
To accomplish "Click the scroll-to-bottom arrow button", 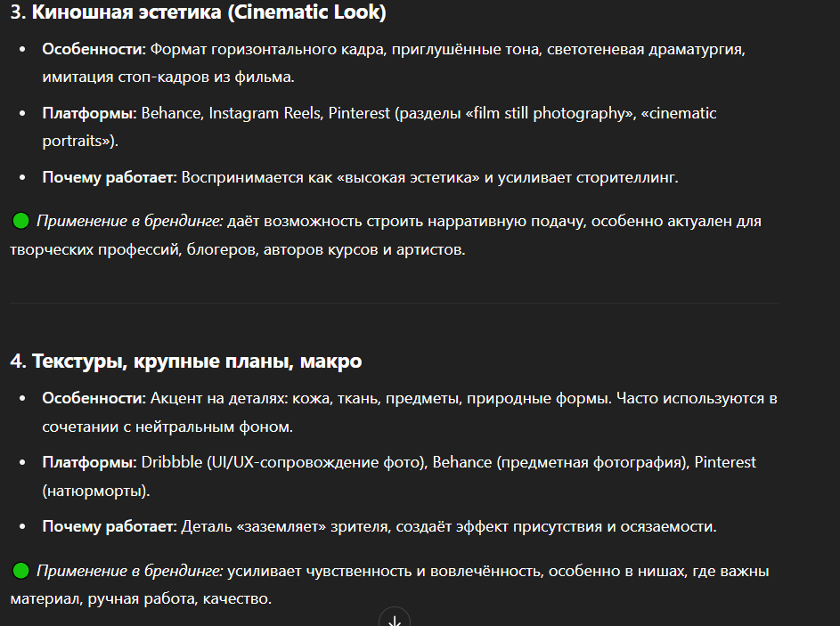I will click(395, 619).
